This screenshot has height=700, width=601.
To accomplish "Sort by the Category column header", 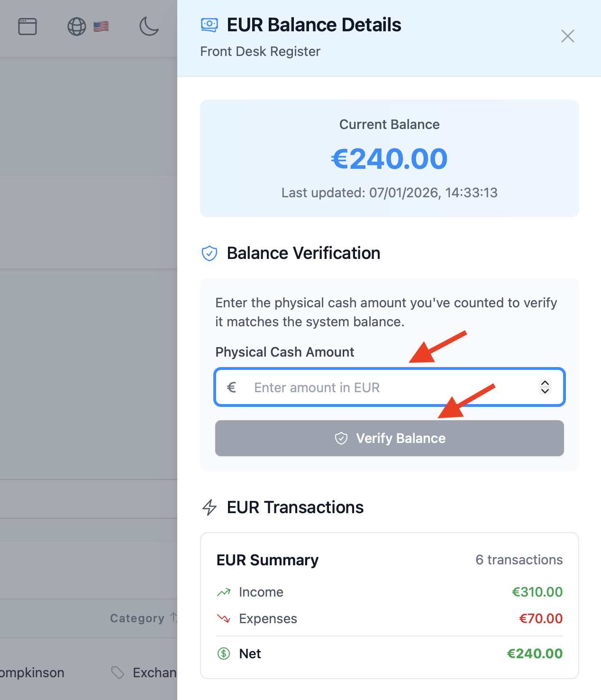I will click(137, 618).
